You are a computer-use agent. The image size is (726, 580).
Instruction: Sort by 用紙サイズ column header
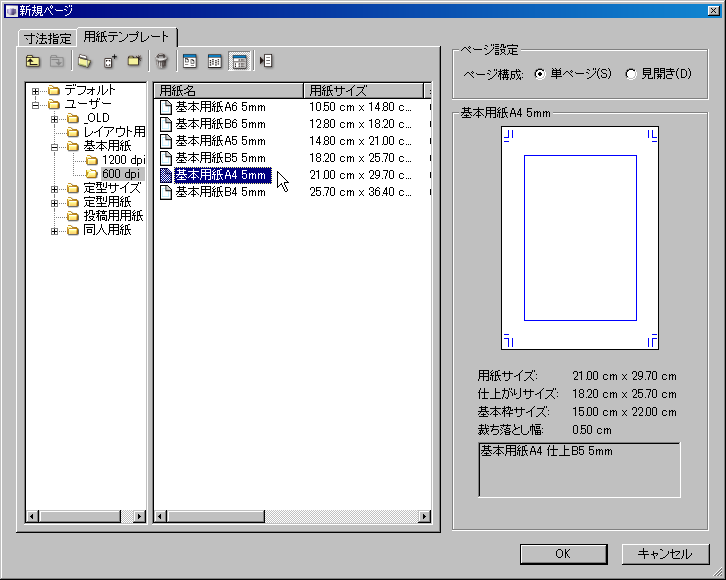point(363,91)
